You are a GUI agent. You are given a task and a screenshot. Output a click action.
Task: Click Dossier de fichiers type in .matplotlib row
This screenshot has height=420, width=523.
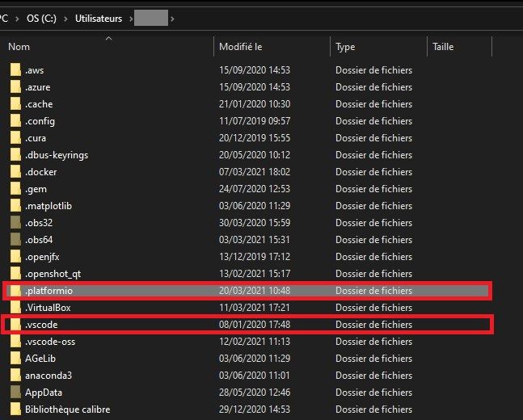(x=374, y=206)
